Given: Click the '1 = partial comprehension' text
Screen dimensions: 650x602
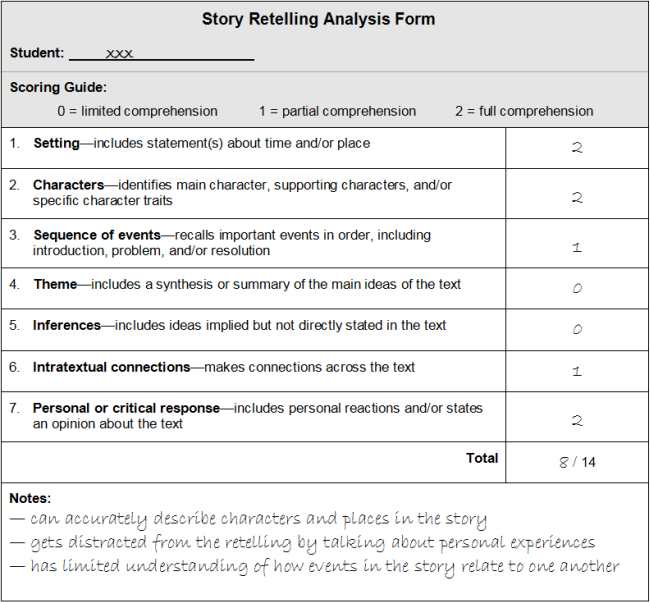Looking at the screenshot, I should coord(337,111).
